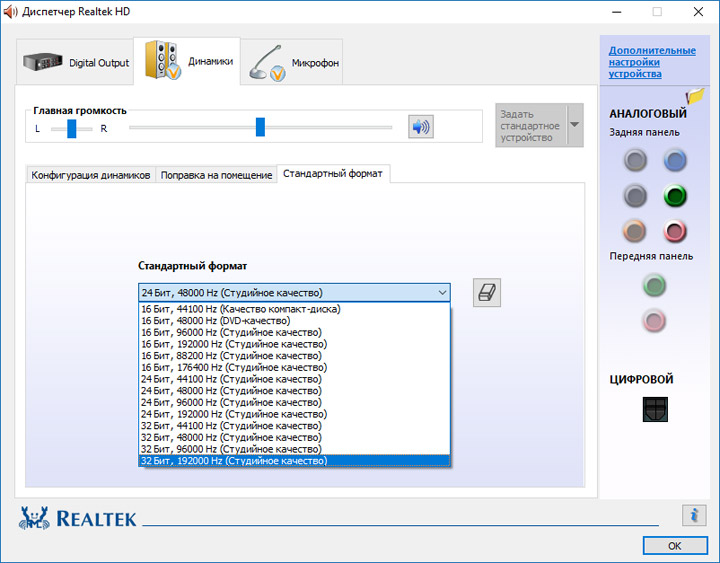The width and height of the screenshot is (720, 563).
Task: Choose 16 Бит, 48000 Hz DVD quality
Action: (x=294, y=321)
